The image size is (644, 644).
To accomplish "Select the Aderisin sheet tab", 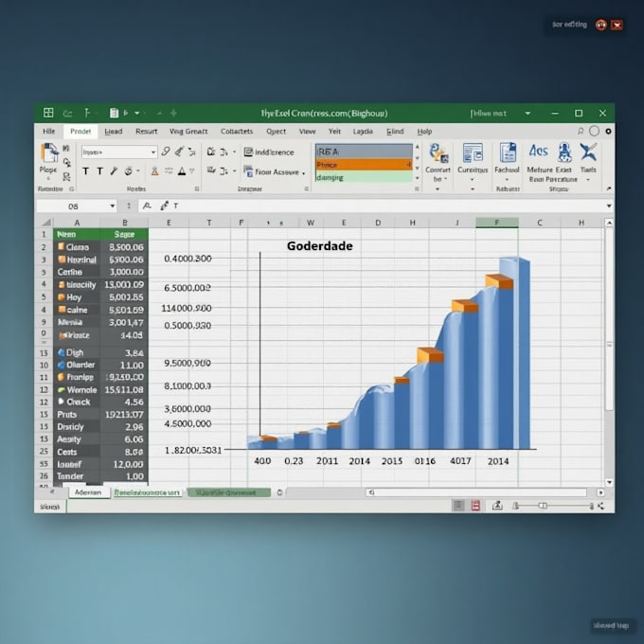I will (88, 492).
